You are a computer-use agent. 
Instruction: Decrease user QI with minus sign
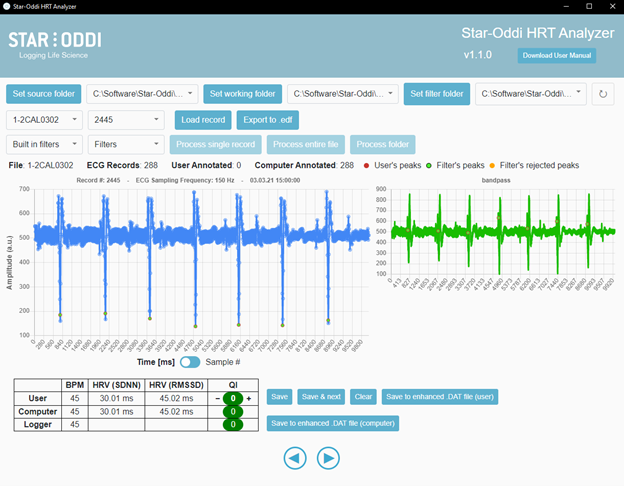(x=218, y=398)
